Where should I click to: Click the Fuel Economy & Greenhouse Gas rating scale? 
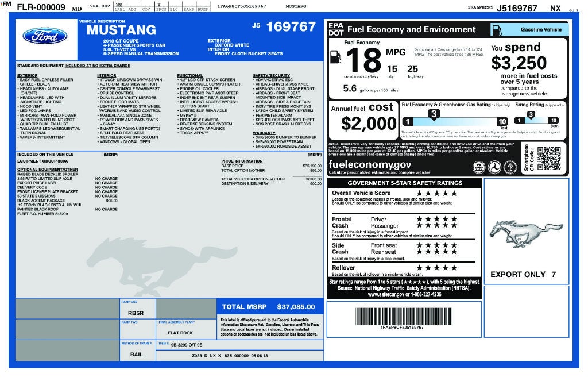pyautogui.click(x=455, y=122)
